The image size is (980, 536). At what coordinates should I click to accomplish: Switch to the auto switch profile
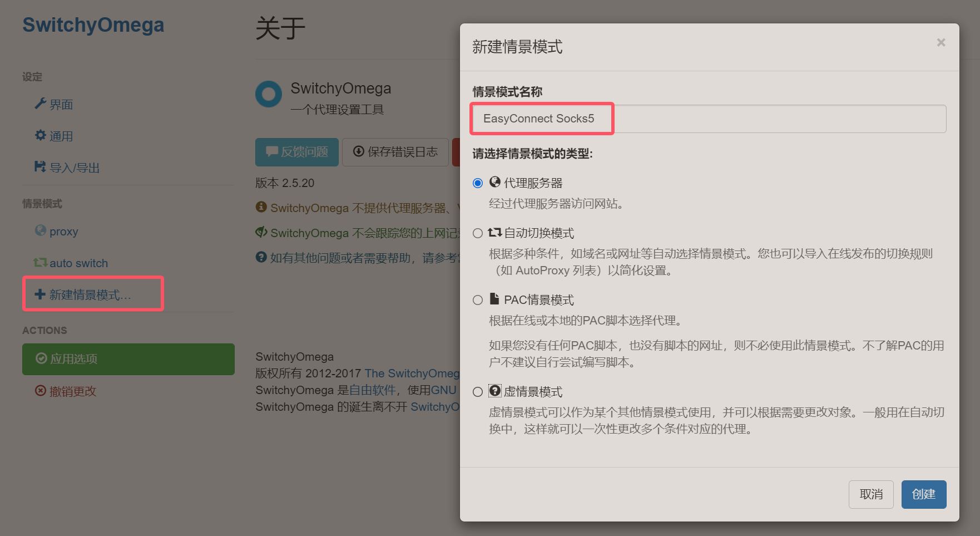(x=79, y=262)
